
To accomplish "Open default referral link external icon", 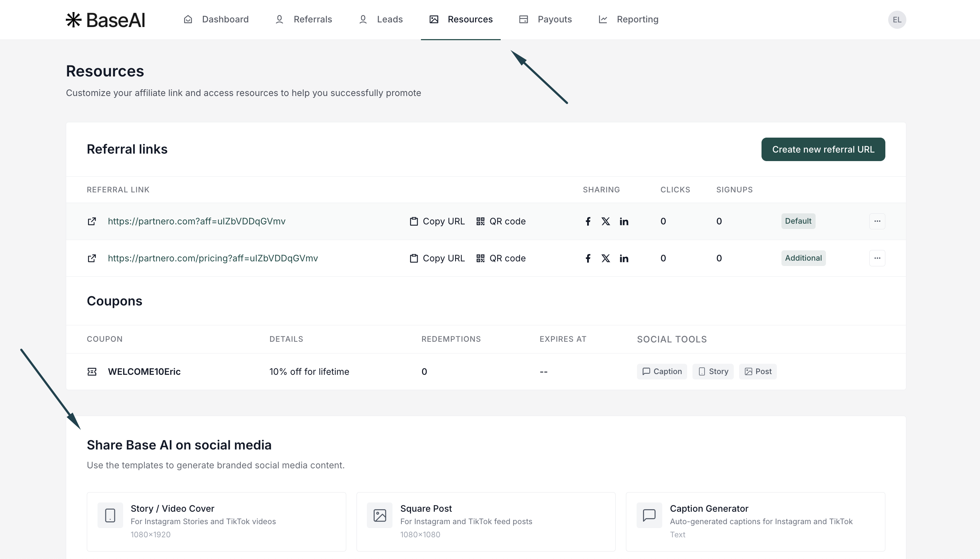I will [x=92, y=221].
